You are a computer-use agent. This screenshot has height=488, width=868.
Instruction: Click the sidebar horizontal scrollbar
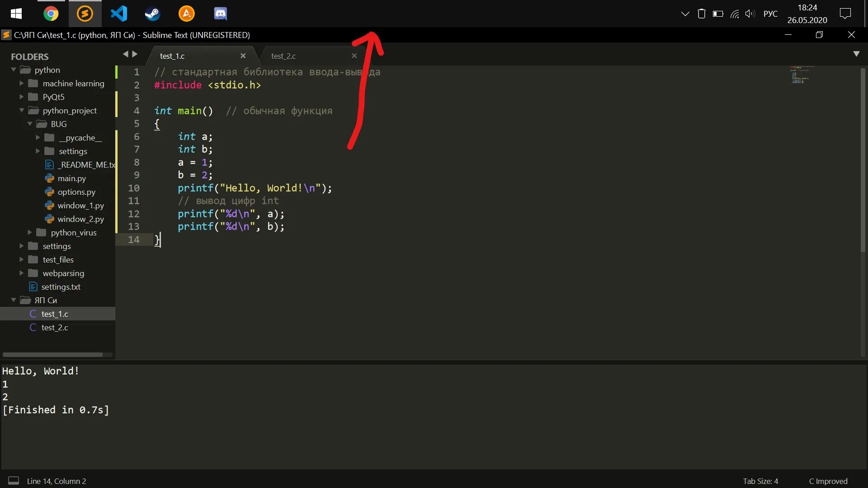[52, 355]
